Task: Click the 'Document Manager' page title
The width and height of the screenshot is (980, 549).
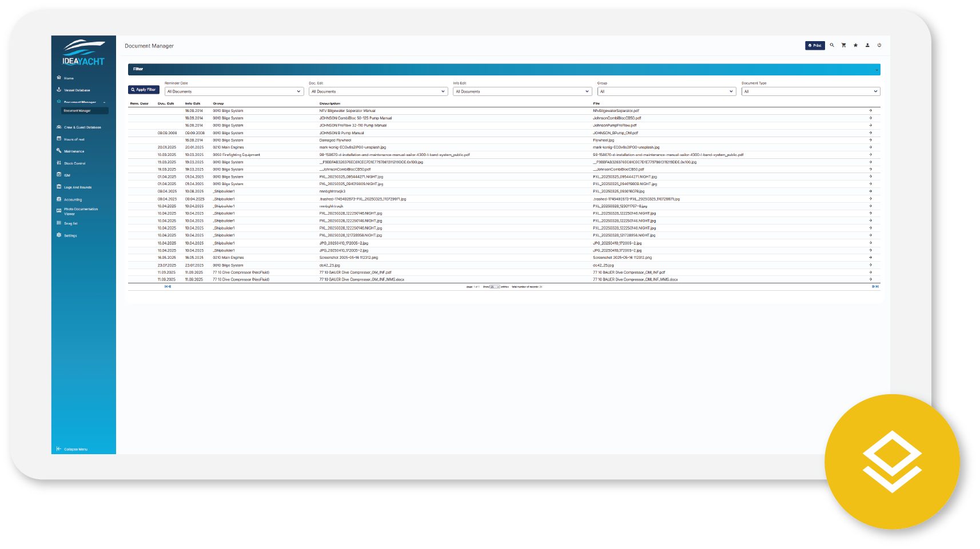Action: [149, 46]
